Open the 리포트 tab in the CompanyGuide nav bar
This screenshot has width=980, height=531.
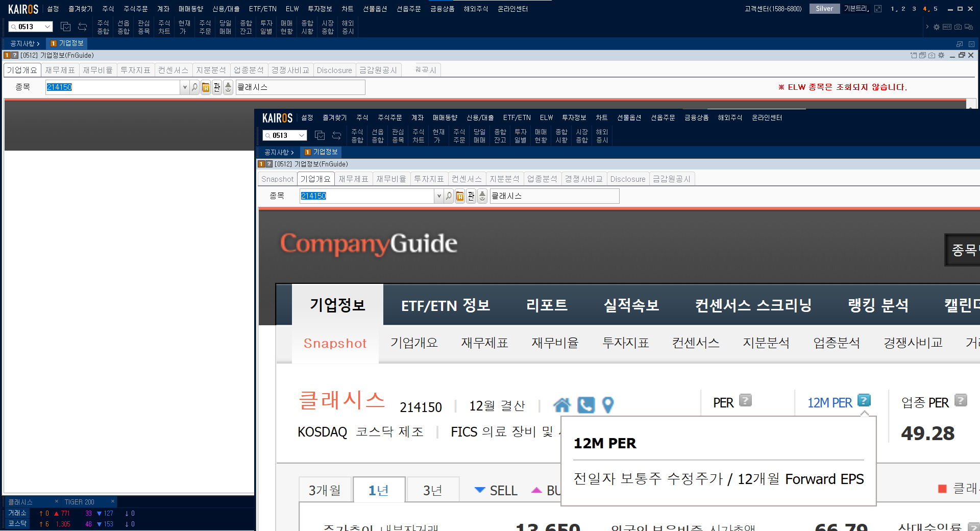pos(547,305)
